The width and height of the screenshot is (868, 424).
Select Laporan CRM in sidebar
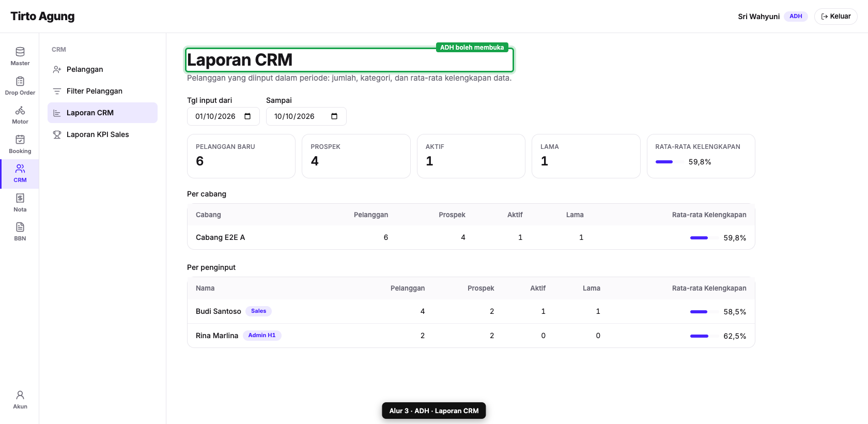coord(102,113)
